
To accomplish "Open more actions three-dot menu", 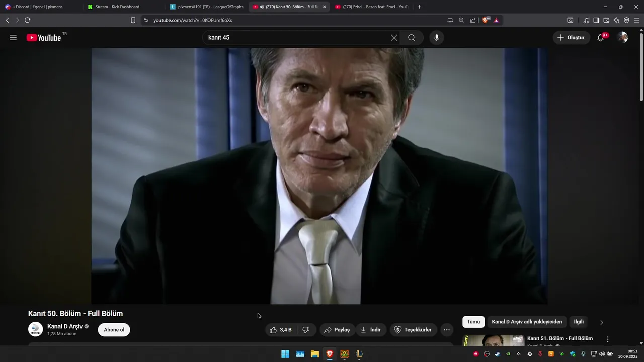I will (447, 330).
